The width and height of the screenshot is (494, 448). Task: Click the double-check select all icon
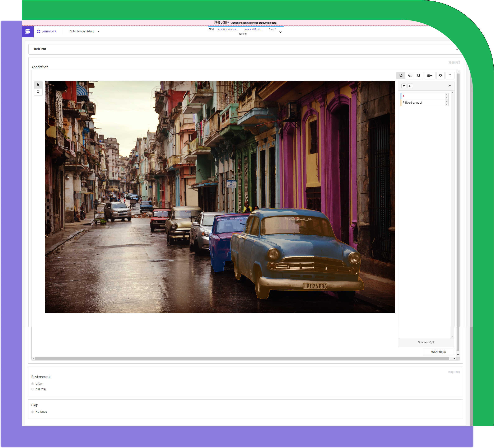(410, 86)
